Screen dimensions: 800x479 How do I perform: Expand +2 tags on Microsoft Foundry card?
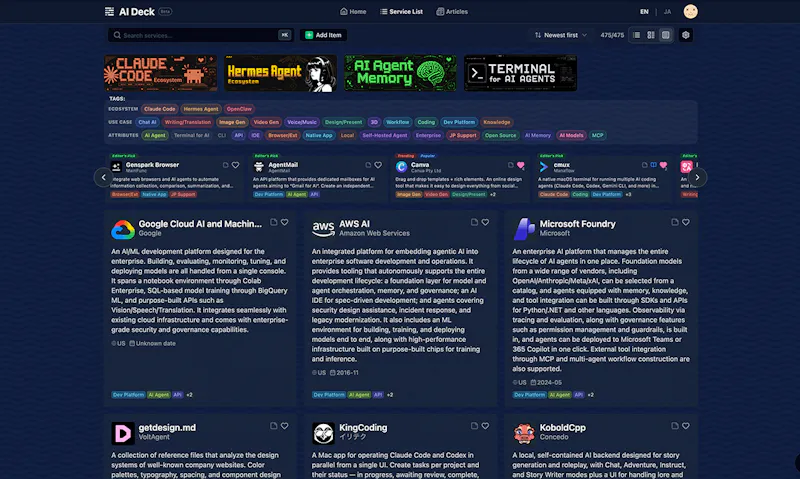point(590,395)
